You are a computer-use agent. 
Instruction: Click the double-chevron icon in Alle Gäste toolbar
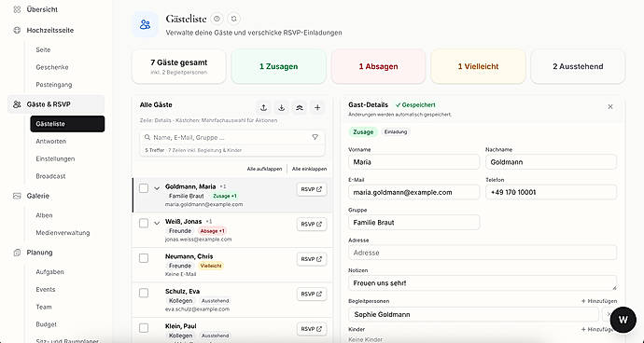click(300, 107)
